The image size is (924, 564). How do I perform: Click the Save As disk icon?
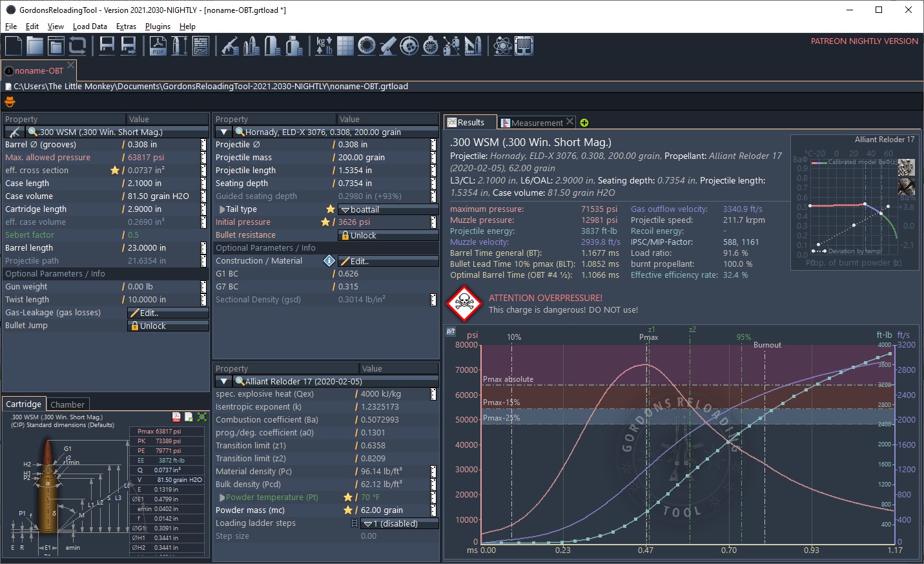(128, 46)
